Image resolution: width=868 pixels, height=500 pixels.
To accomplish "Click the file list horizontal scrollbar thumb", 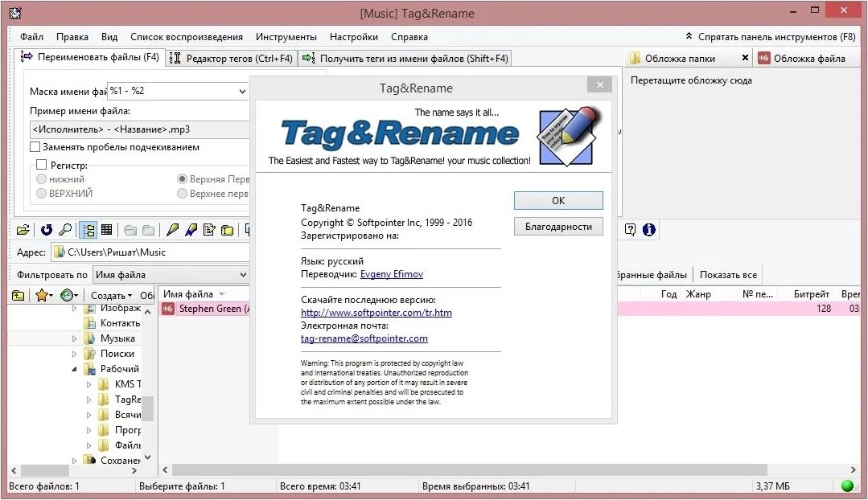I will point(470,470).
